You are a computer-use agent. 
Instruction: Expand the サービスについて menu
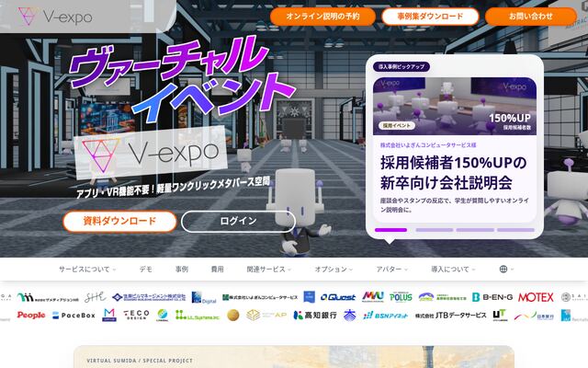tap(87, 270)
